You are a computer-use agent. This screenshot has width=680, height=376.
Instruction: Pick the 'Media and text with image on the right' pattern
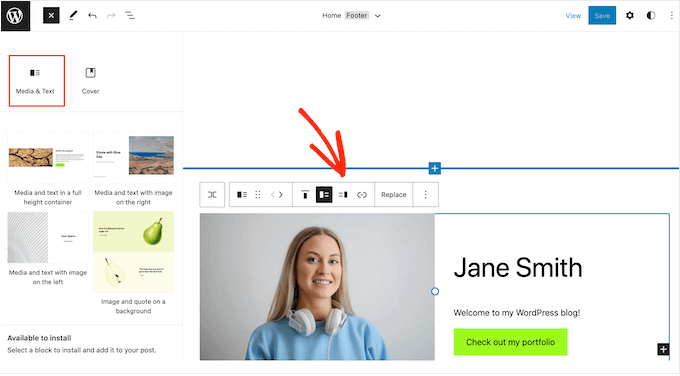point(134,169)
